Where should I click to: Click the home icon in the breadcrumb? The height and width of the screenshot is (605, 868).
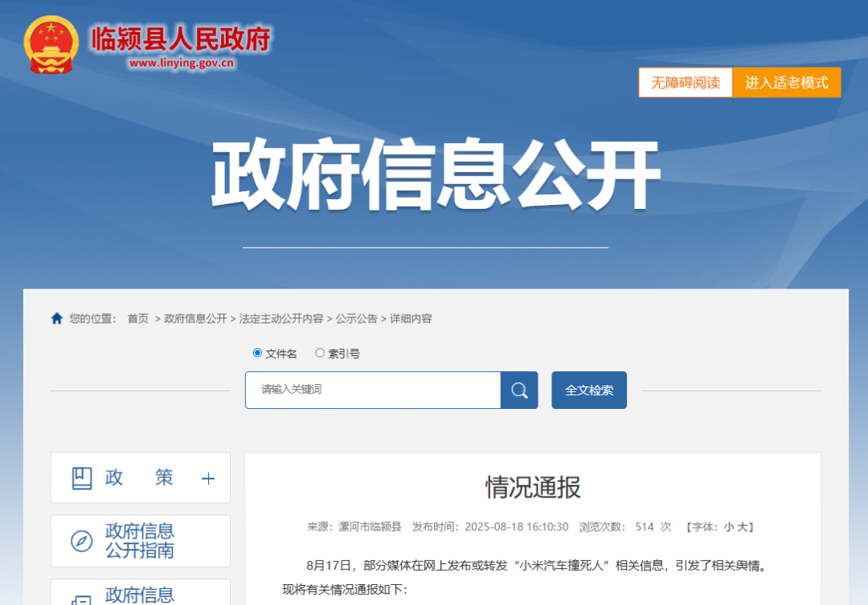(x=56, y=317)
